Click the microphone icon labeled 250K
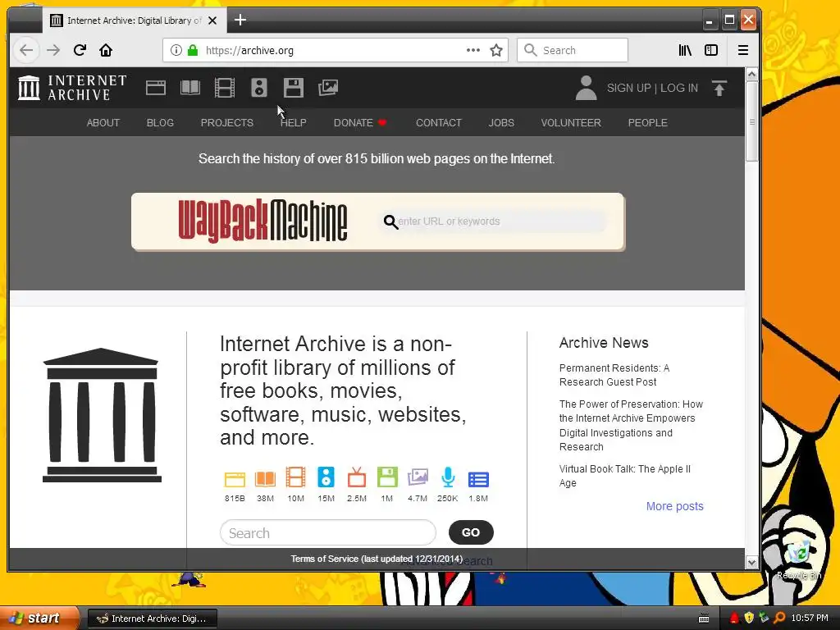Viewport: 840px width, 630px height. pos(448,477)
